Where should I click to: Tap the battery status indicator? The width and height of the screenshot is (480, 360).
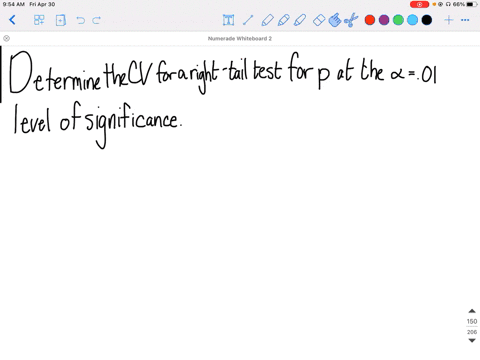(x=472, y=4)
